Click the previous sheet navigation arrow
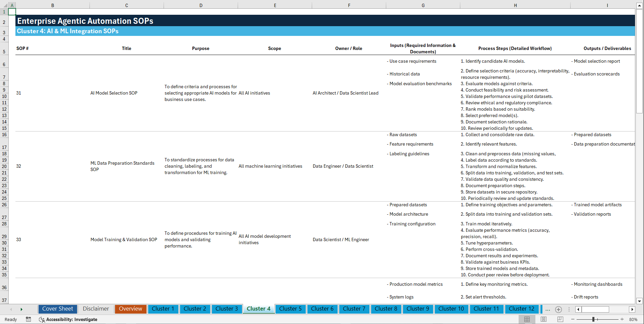Viewport: 644px width, 324px height. coord(11,309)
